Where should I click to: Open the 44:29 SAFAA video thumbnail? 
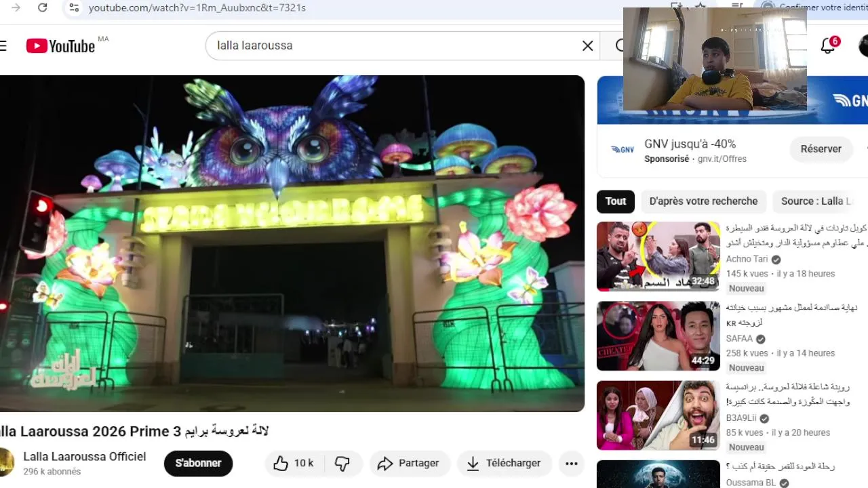click(658, 336)
